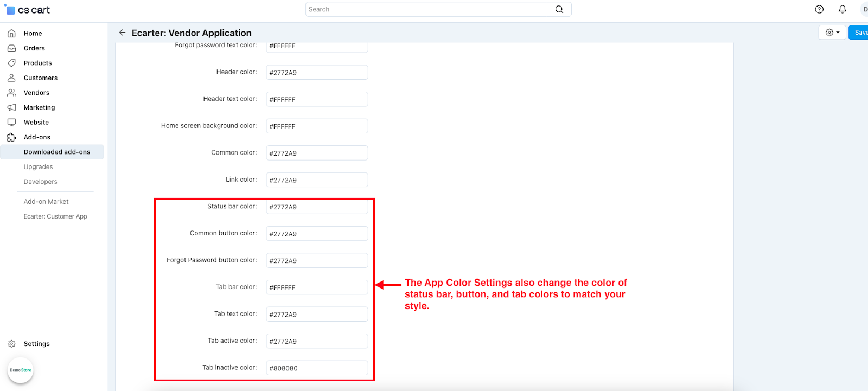Click the Tab inactive color field
This screenshot has height=391, width=868.
click(x=317, y=368)
